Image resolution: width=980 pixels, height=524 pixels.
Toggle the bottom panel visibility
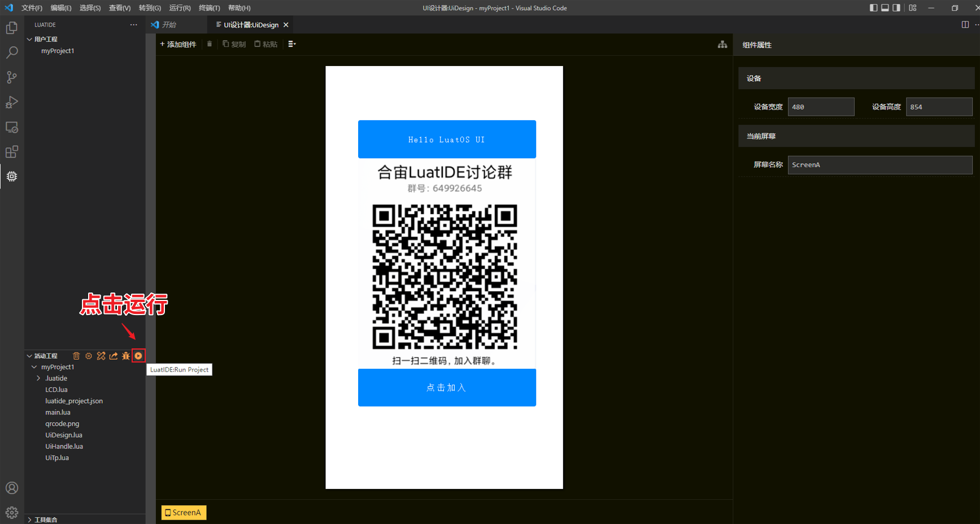[885, 8]
